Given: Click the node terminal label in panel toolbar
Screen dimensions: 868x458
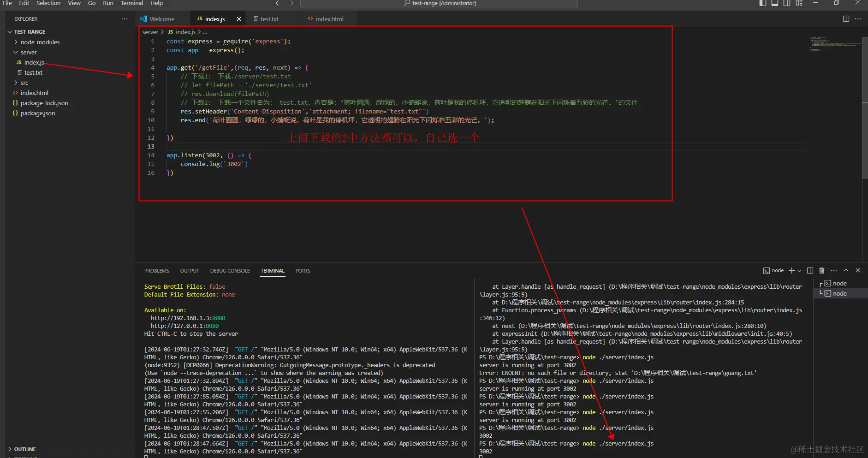Looking at the screenshot, I should coord(773,271).
